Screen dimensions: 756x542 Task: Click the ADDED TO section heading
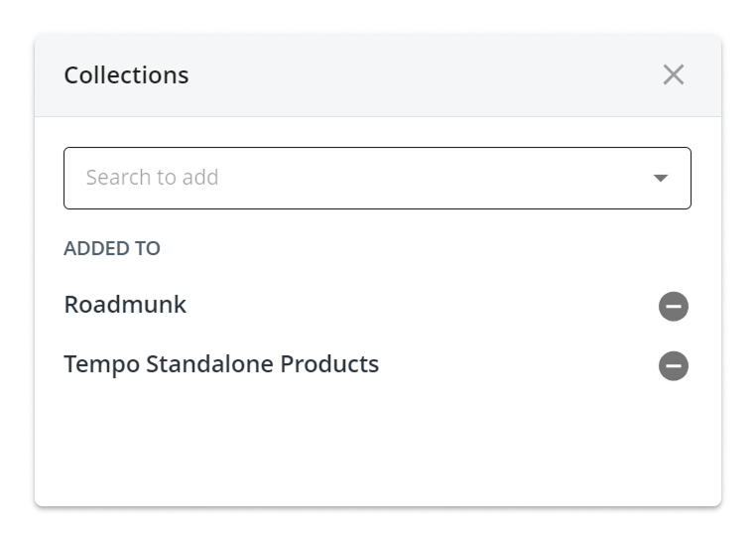(112, 248)
